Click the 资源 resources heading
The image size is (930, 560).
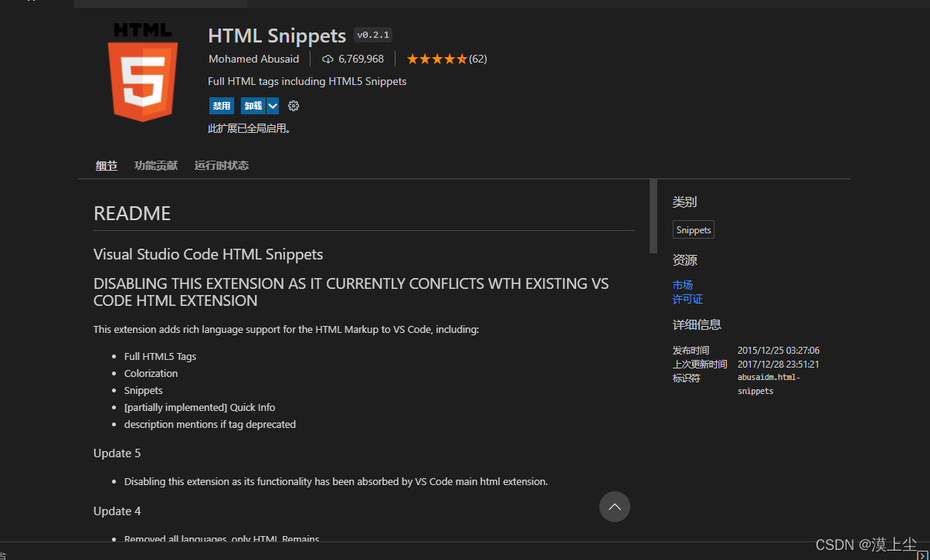[684, 260]
